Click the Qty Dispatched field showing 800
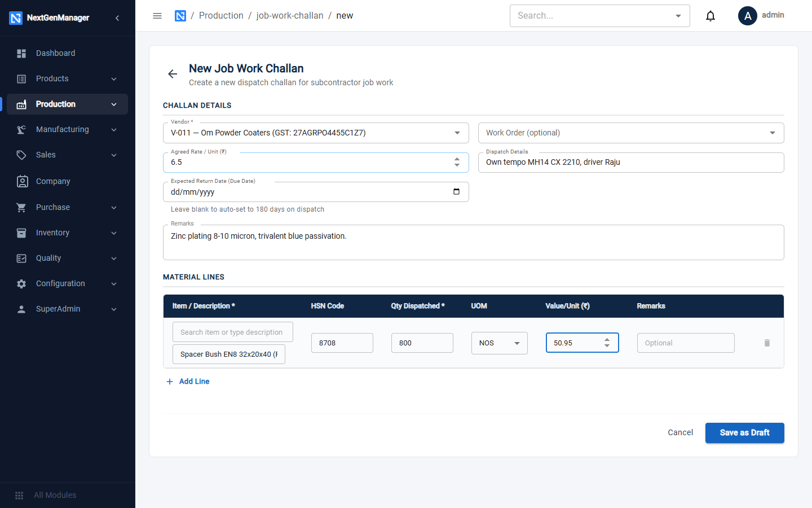This screenshot has width=812, height=508. 422,343
